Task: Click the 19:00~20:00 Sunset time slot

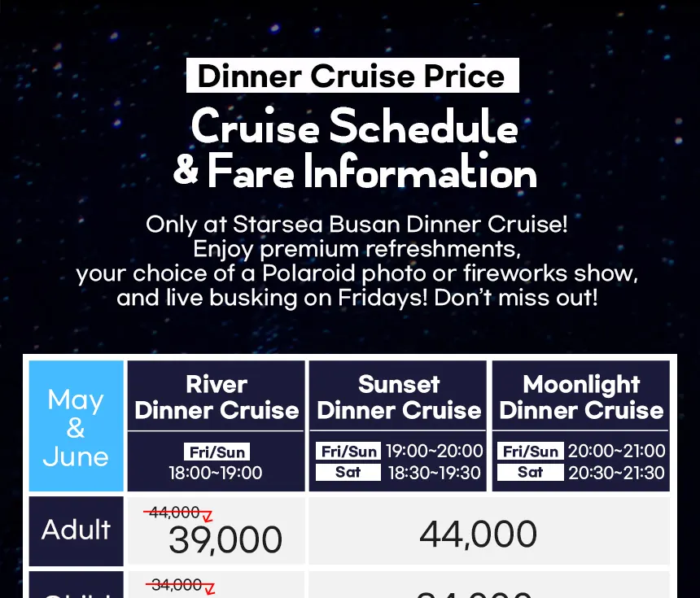Action: pos(434,451)
